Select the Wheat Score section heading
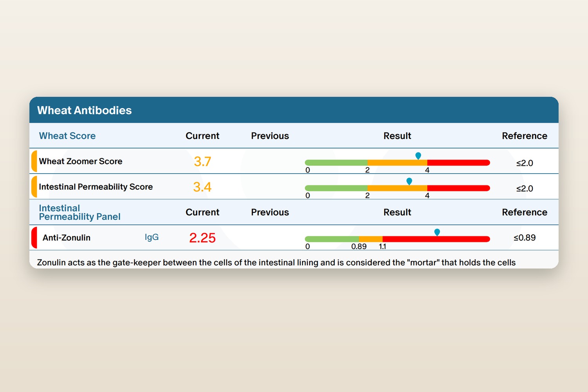 coord(67,136)
